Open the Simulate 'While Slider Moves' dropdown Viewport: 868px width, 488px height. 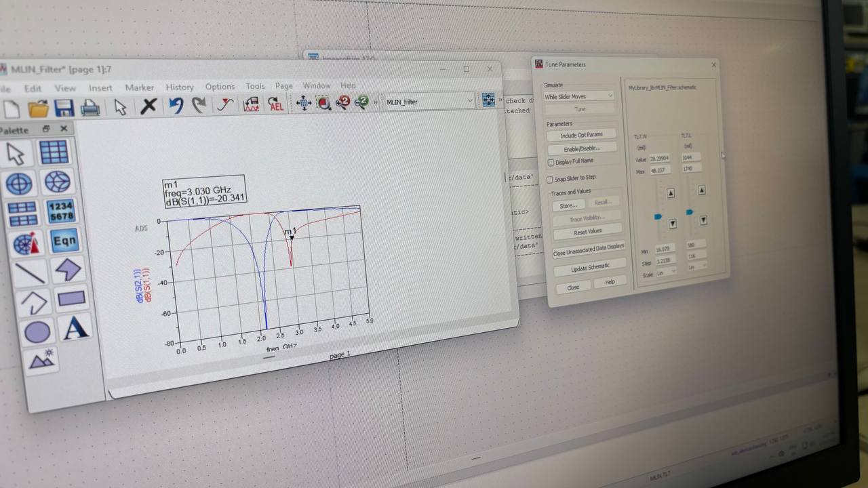point(578,96)
